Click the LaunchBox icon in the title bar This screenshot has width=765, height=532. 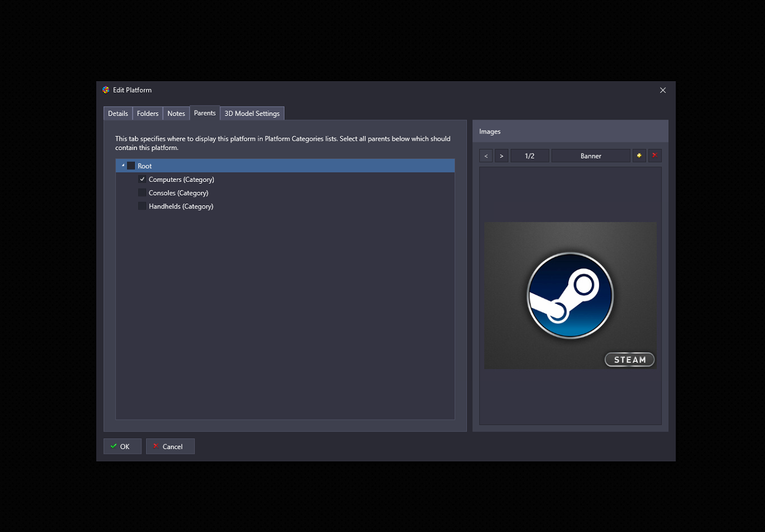point(106,90)
